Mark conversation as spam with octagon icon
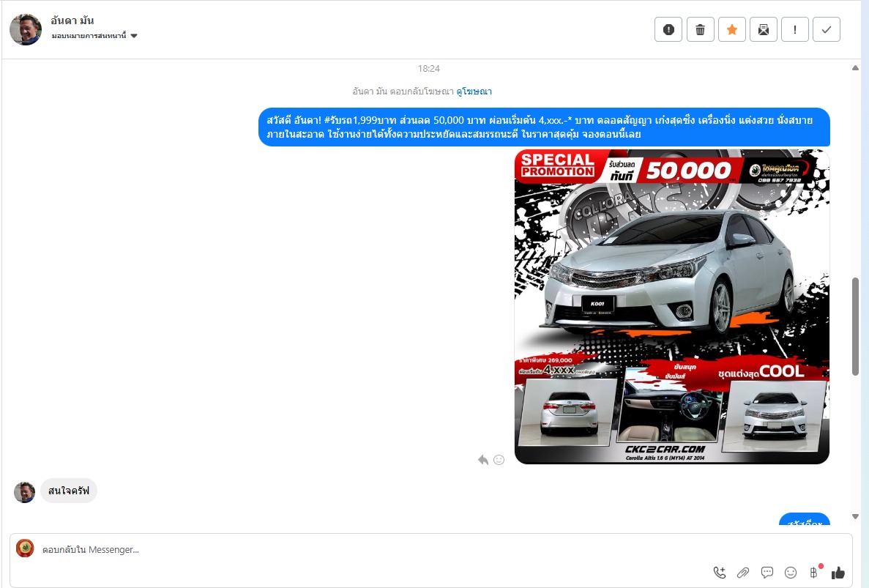The width and height of the screenshot is (869, 588). (668, 29)
